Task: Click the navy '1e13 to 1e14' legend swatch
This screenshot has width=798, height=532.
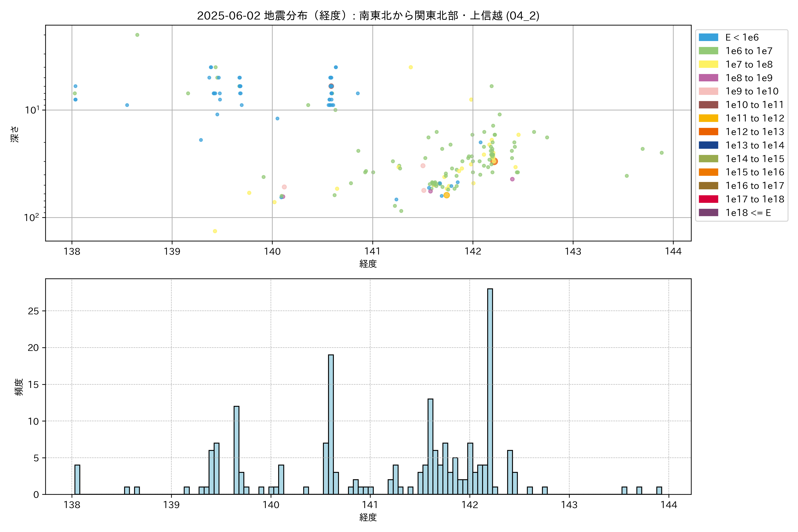Action: (708, 145)
